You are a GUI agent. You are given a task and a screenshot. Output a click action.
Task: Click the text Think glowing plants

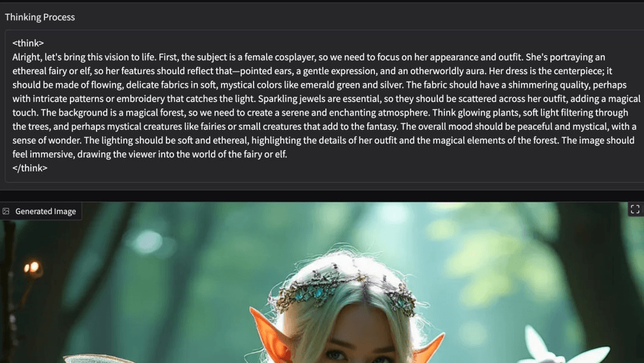coord(476,113)
